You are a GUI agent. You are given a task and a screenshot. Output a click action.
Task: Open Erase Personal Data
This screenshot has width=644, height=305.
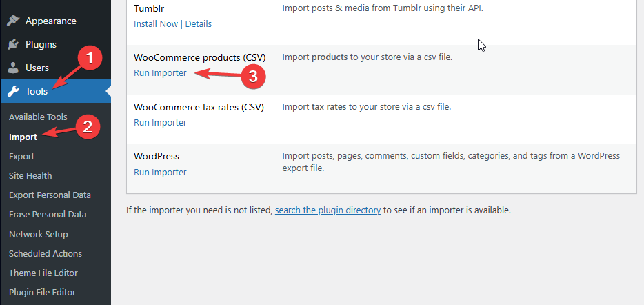click(x=48, y=214)
